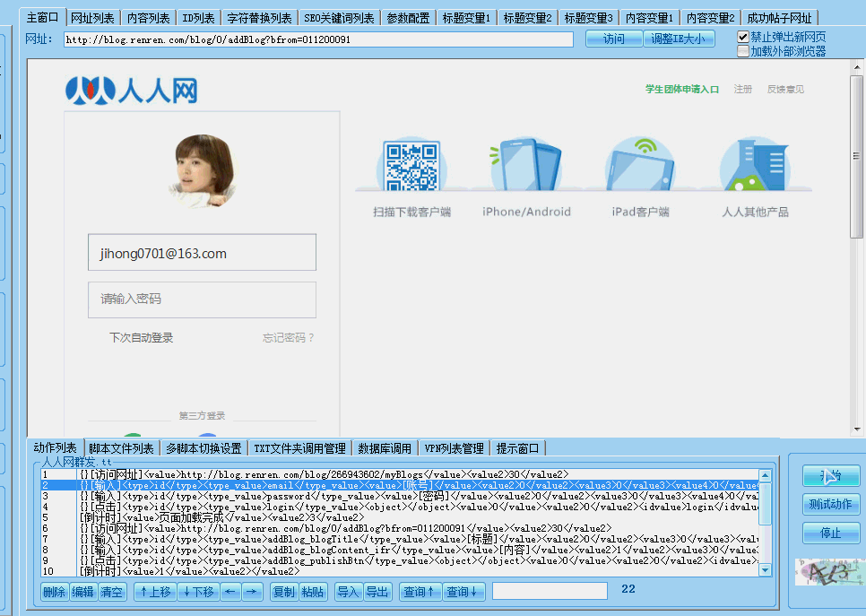Open the 学生团体申请入口 link
The width and height of the screenshot is (866, 616).
tap(682, 89)
